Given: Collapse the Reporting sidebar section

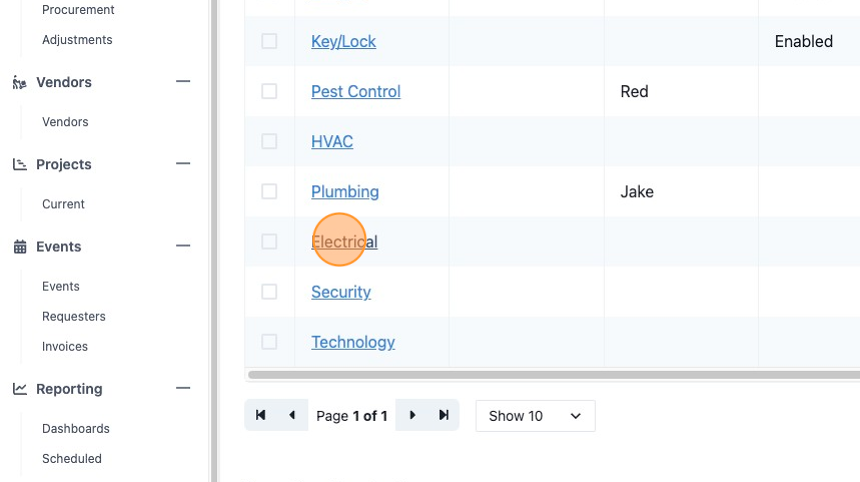Looking at the screenshot, I should point(183,388).
